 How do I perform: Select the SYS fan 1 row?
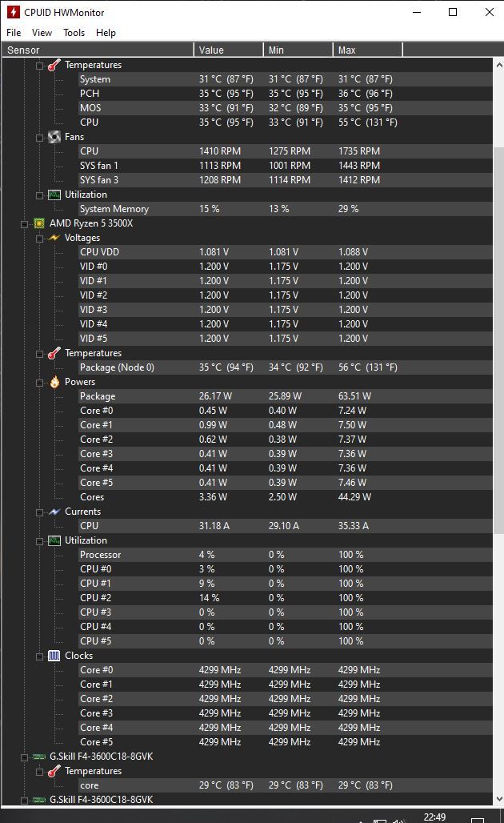(286, 166)
